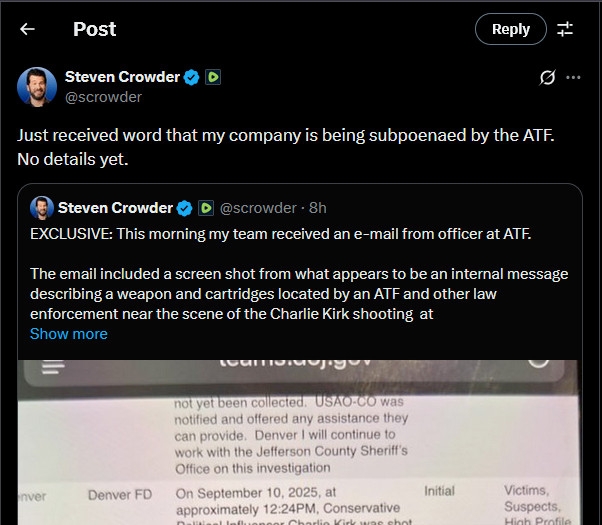The height and width of the screenshot is (525, 602).
Task: Open the @scrowder handle in quoted post
Action: coord(257,208)
